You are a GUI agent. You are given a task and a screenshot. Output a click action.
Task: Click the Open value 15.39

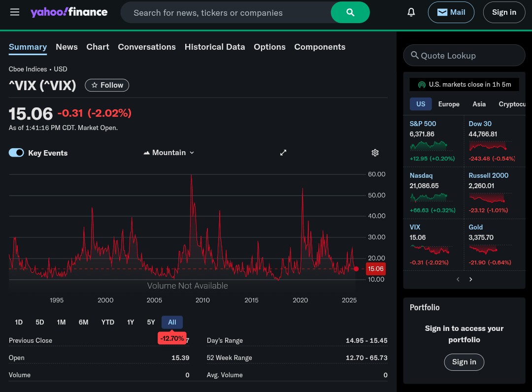point(180,358)
